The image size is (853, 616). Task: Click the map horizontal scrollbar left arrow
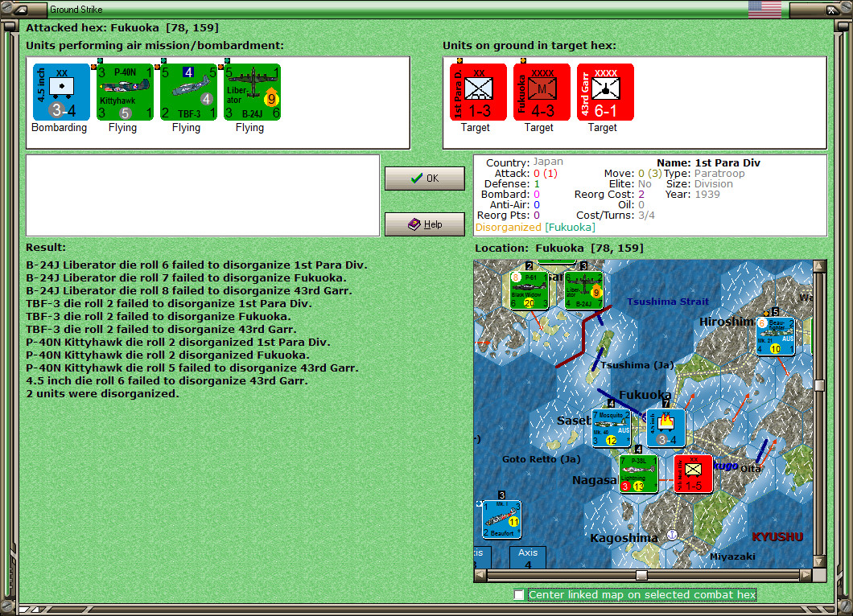click(x=480, y=575)
